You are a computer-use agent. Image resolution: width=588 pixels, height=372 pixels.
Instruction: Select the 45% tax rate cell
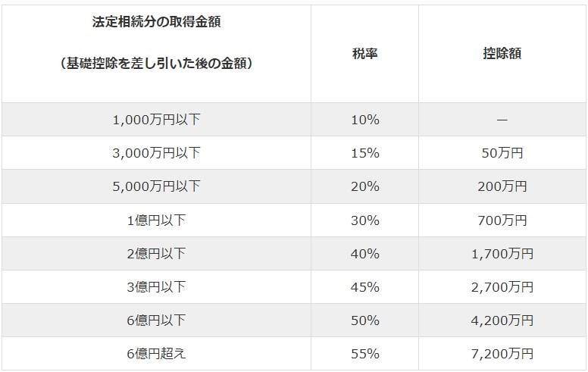coord(365,287)
